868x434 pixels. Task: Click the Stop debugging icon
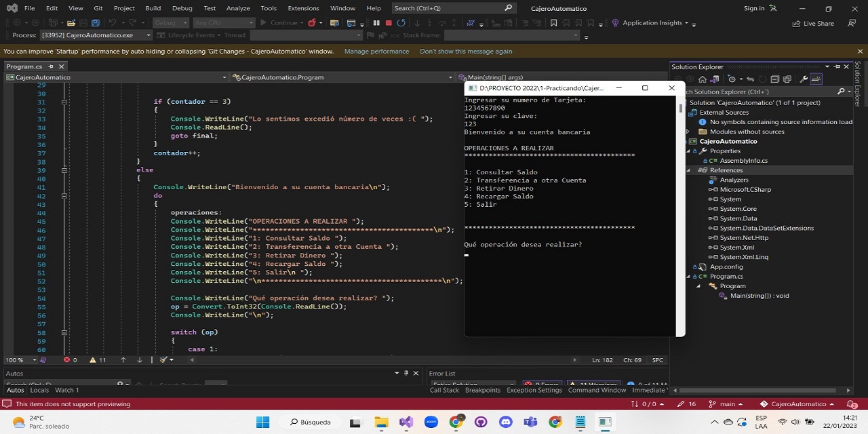pos(388,22)
